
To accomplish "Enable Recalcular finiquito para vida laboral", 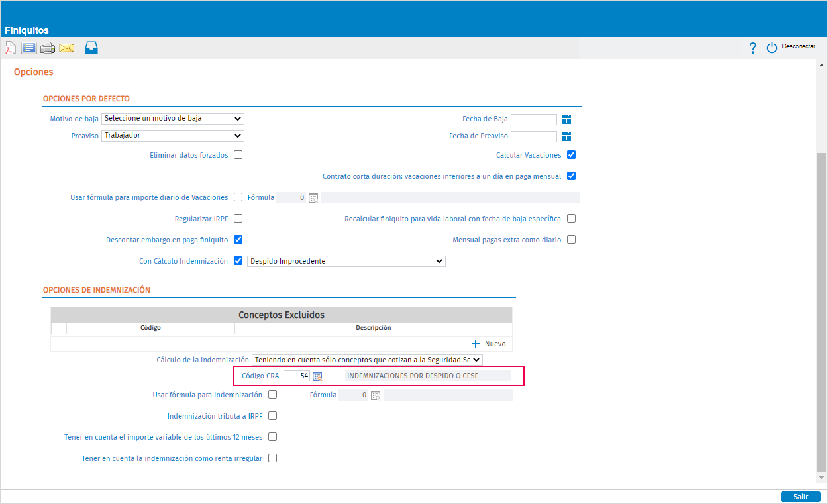I will point(571,219).
